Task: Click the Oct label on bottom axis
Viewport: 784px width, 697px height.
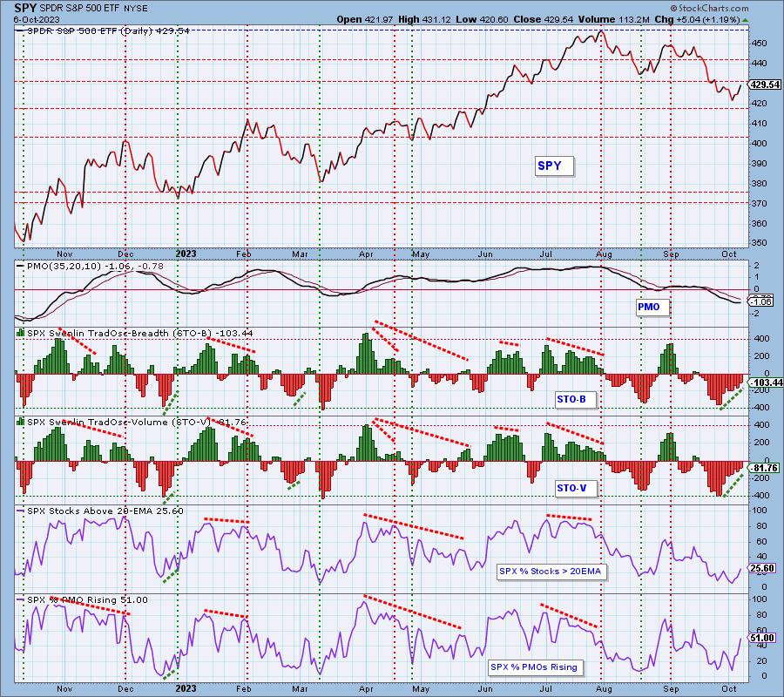Action: tap(729, 688)
